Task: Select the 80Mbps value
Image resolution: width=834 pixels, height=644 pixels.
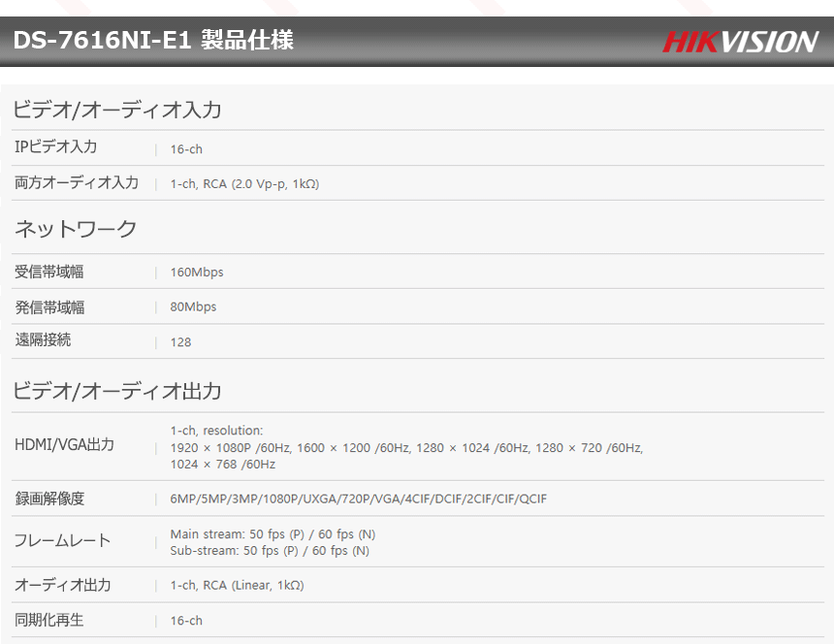Action: [x=193, y=307]
